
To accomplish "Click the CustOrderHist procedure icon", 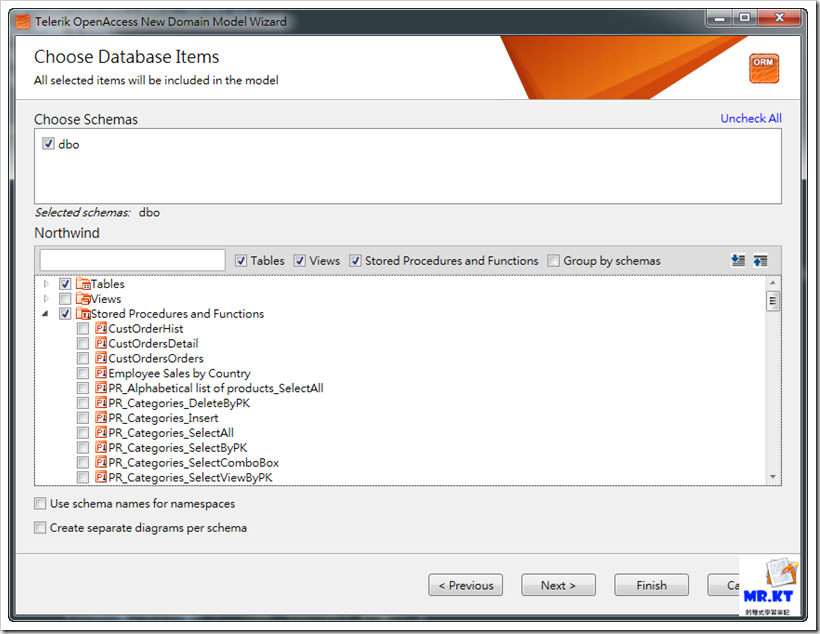I will (101, 329).
